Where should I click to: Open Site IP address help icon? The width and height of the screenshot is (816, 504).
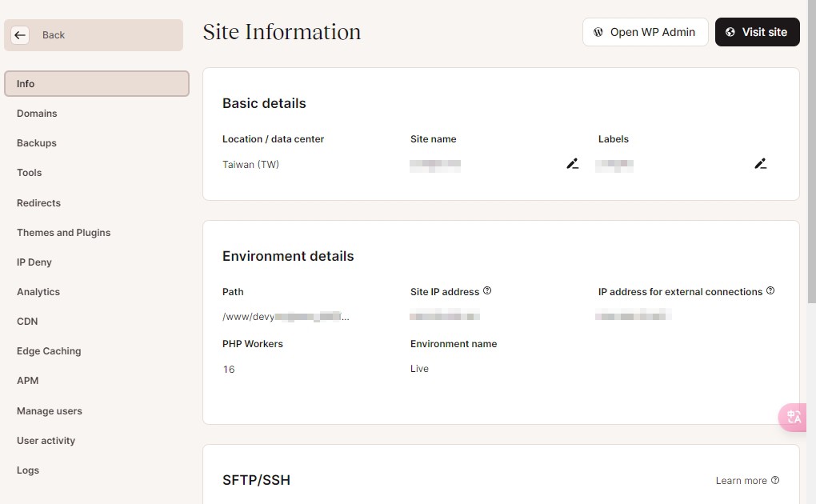487,290
